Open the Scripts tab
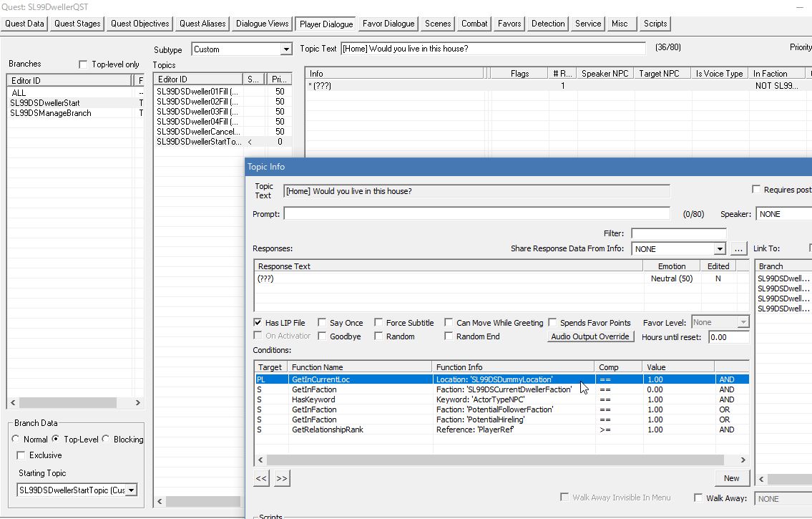812x519 pixels. coord(655,24)
